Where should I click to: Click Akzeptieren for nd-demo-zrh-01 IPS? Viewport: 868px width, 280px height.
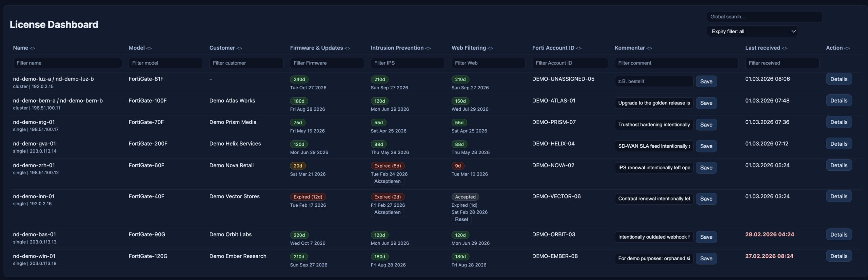click(387, 182)
